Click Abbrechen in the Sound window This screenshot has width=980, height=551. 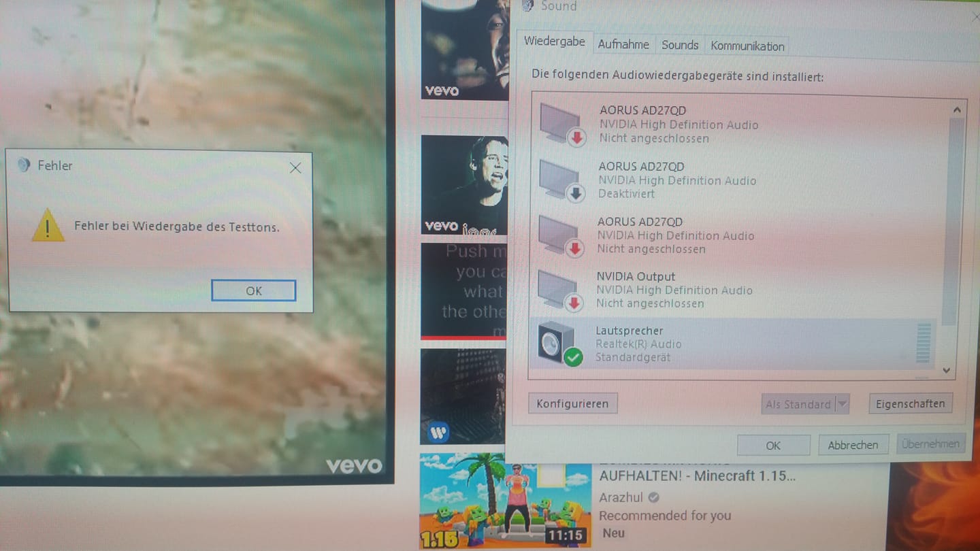853,445
